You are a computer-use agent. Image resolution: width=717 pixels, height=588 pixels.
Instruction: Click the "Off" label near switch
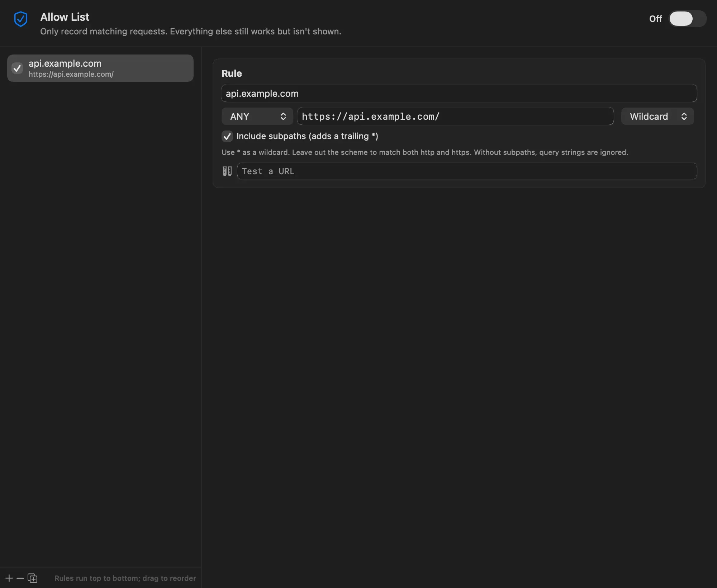655,19
